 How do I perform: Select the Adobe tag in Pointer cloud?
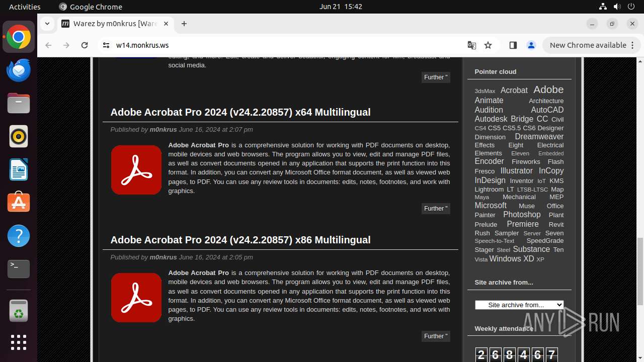pos(548,89)
